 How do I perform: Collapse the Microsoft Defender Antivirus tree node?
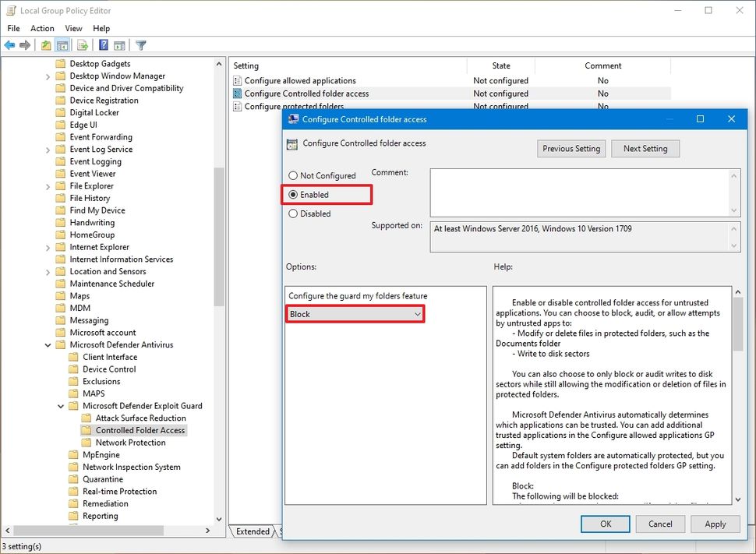(x=48, y=344)
